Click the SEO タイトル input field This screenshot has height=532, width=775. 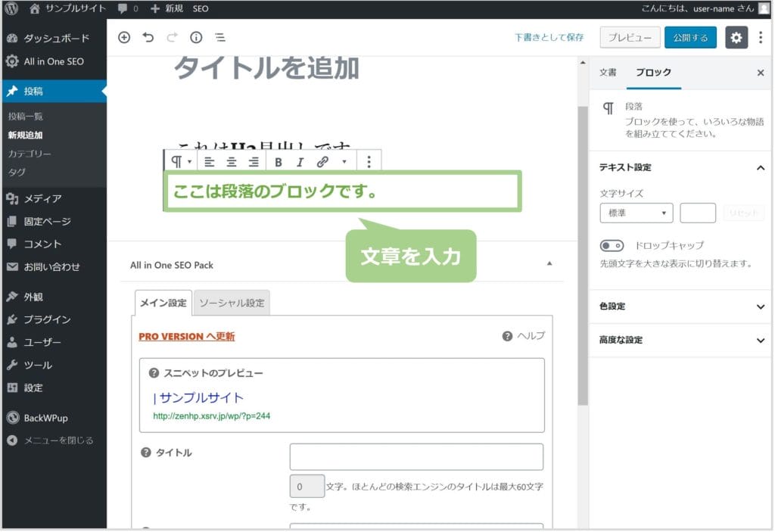pos(416,456)
